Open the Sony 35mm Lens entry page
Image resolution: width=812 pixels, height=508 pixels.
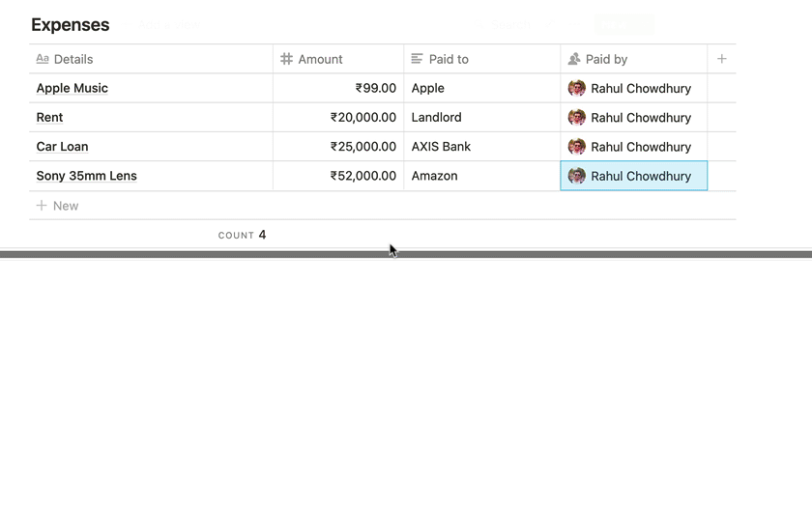point(86,176)
